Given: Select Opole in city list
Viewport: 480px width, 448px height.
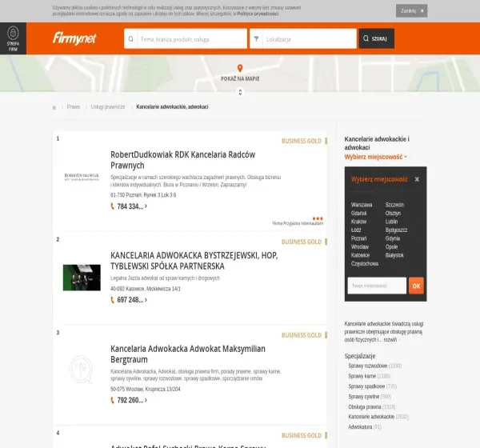Looking at the screenshot, I should tap(391, 247).
